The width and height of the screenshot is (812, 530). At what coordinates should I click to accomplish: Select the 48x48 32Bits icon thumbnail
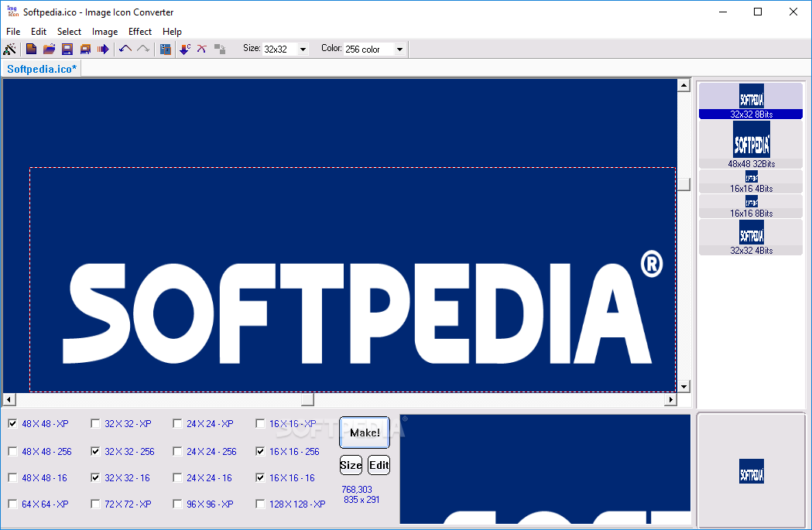pyautogui.click(x=751, y=145)
